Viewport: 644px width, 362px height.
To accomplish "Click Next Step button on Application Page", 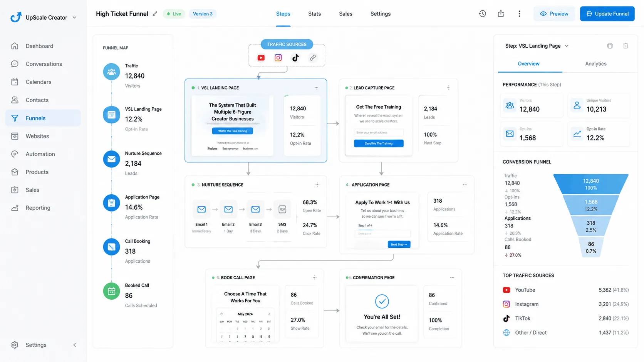I will (x=399, y=244).
